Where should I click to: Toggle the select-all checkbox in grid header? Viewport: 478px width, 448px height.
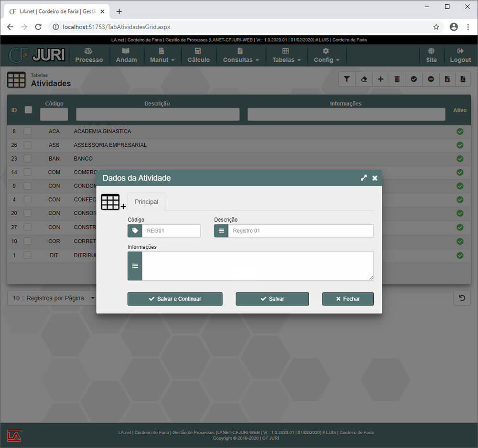(x=28, y=109)
